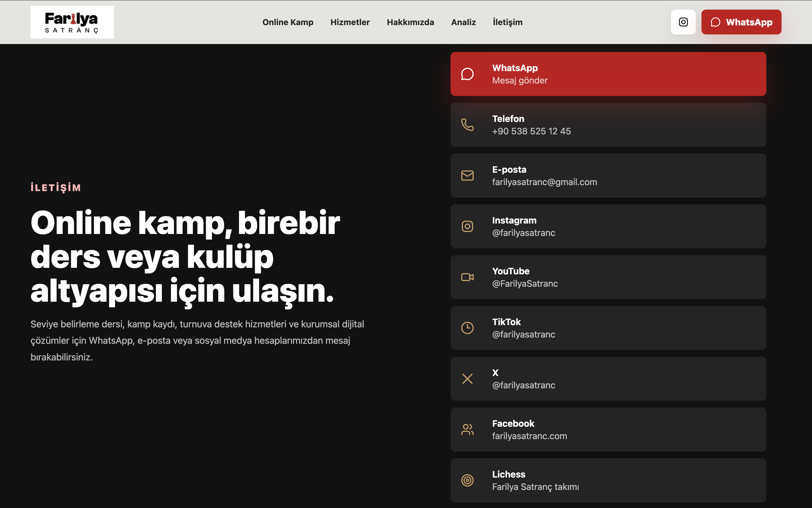Click the TikTok card title
Viewport: 812px width, 508px height.
pyautogui.click(x=506, y=322)
